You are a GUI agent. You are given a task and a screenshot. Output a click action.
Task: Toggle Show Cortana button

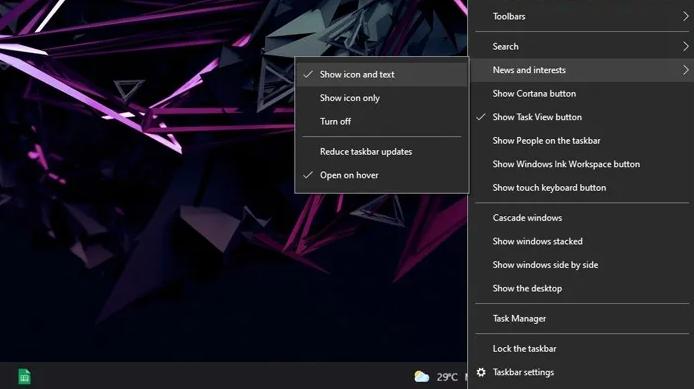tap(582, 93)
